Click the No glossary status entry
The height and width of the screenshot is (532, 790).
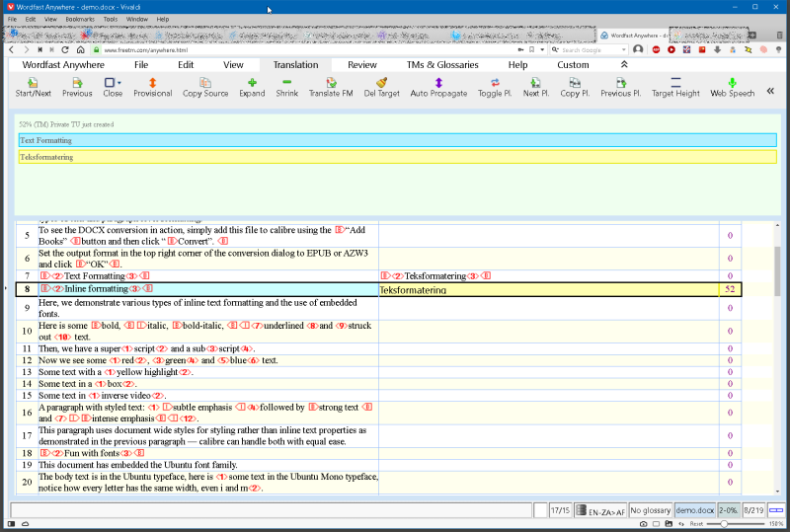[x=651, y=510]
